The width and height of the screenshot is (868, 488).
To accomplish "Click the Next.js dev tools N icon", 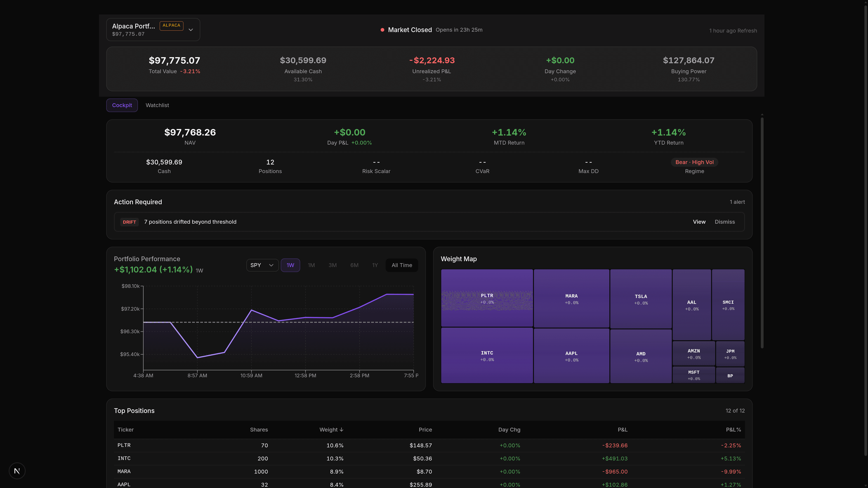I will 17,471.
